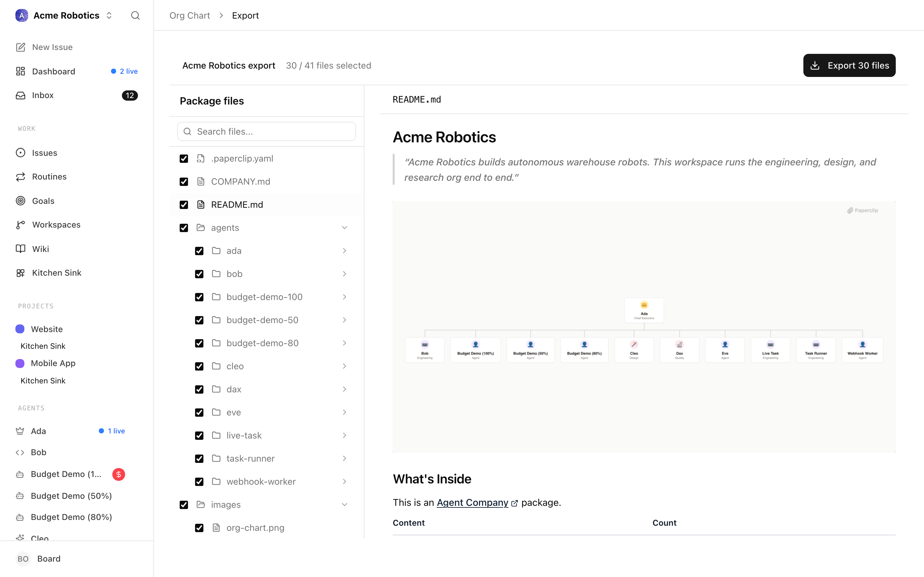This screenshot has width=924, height=577.
Task: Uncheck the .paperclip.yaml file checkbox
Action: (x=184, y=159)
